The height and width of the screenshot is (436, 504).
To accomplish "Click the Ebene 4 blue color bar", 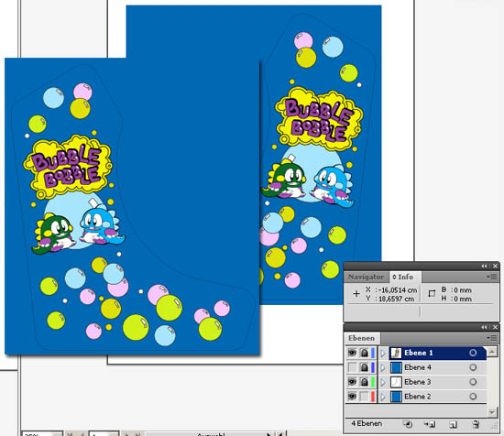I will (x=373, y=367).
